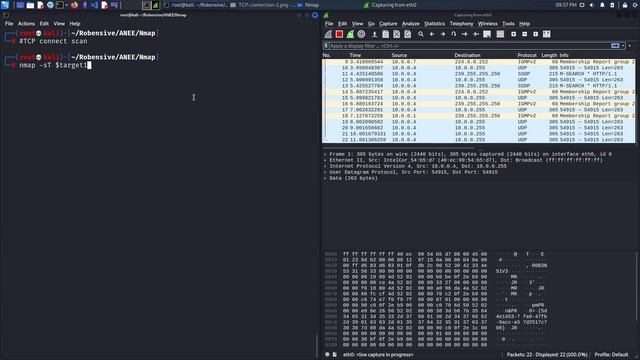Open Wireshark Telephony menu
Screen dimensions: 640x360
coord(461,24)
